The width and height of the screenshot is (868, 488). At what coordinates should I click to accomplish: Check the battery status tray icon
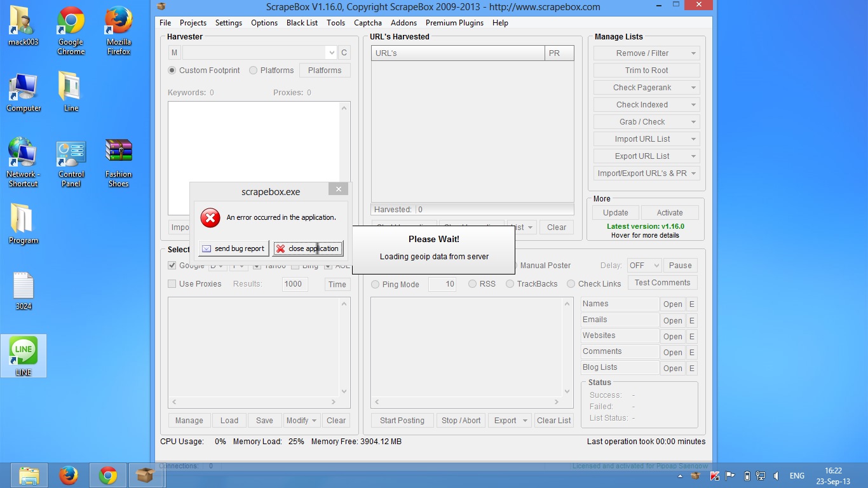click(747, 476)
